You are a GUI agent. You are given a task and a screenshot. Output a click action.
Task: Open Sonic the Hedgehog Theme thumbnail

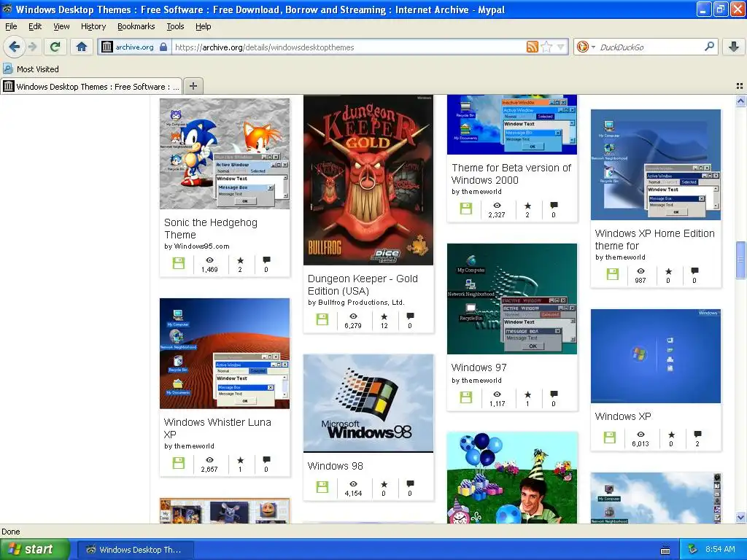point(225,153)
